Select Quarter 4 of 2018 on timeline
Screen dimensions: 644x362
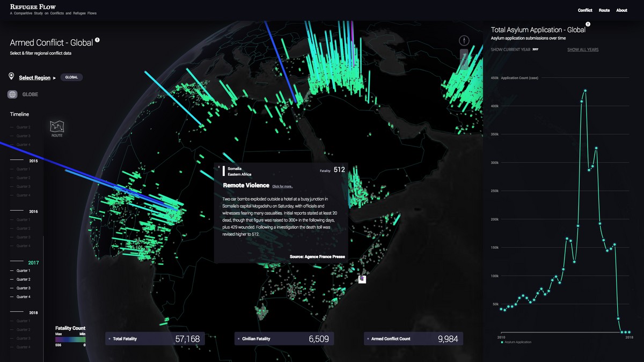23,347
